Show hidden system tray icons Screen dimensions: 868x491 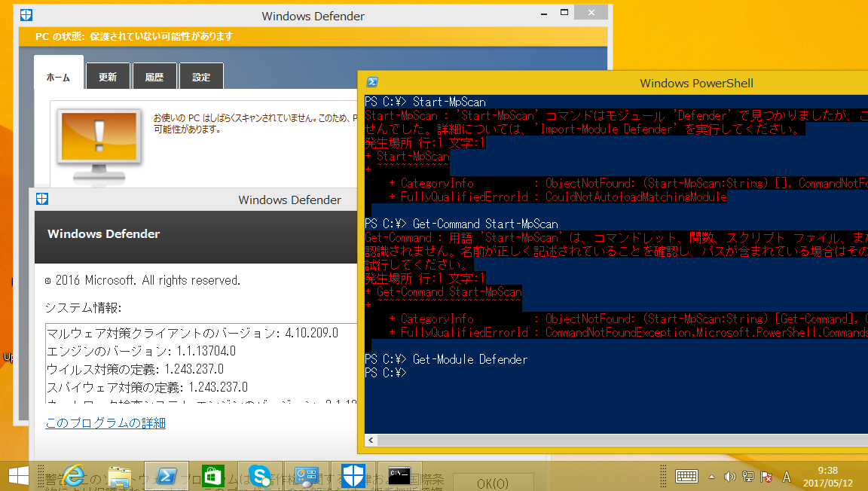pos(712,477)
